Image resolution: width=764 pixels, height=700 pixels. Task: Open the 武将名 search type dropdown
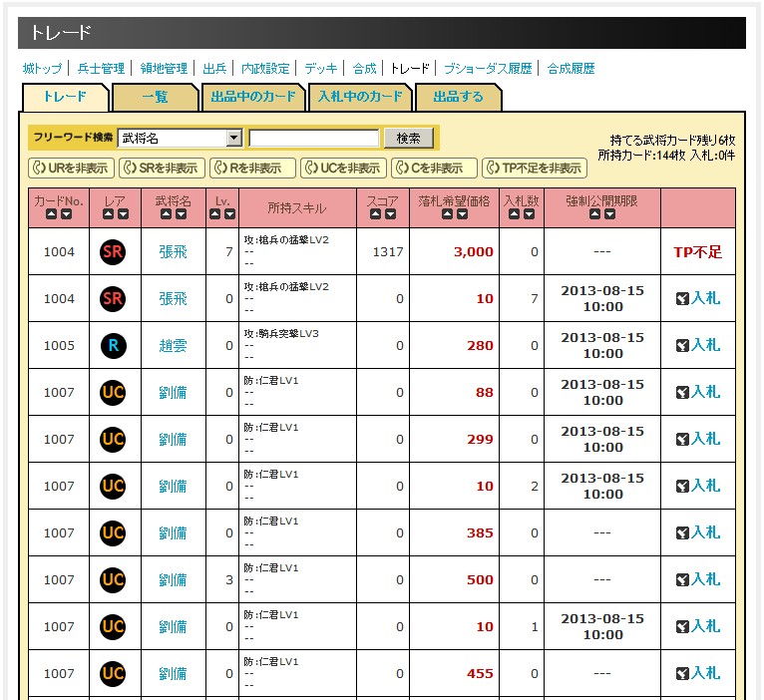(180, 139)
